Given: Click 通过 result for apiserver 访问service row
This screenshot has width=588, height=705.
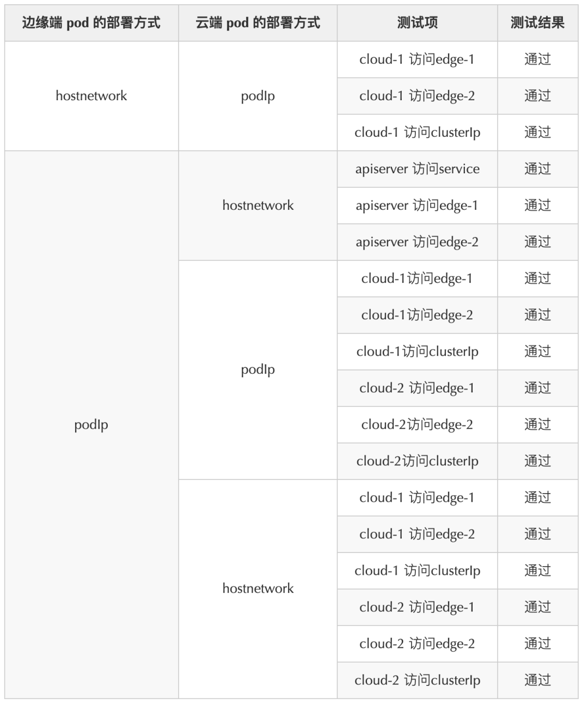Looking at the screenshot, I should click(x=537, y=169).
